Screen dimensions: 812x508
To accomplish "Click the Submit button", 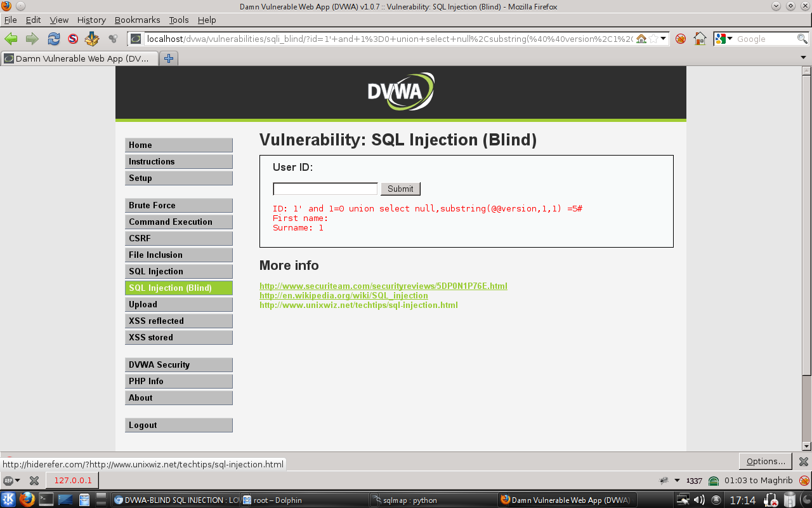I will click(x=400, y=189).
